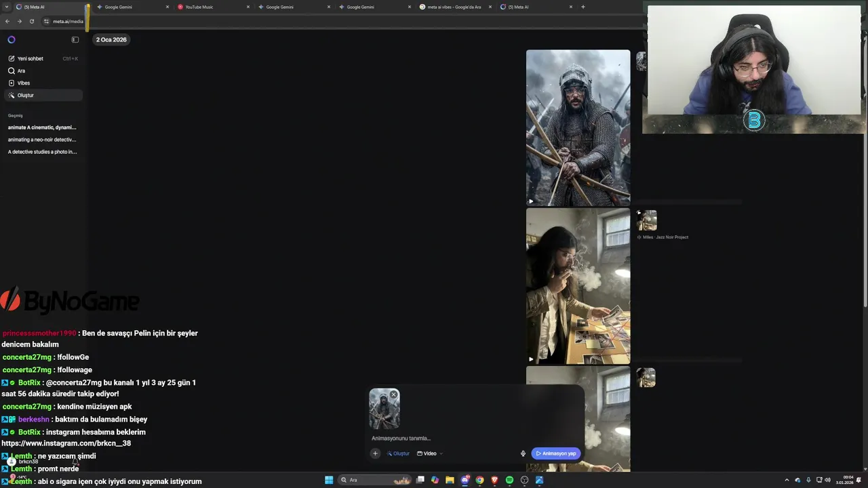This screenshot has height=488, width=868.
Task: Reload the meta.ai page
Action: [31, 22]
